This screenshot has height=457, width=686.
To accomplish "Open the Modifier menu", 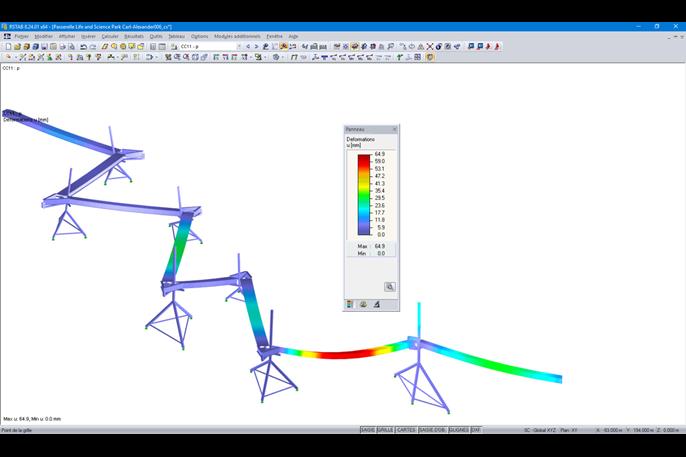I will 43,36.
